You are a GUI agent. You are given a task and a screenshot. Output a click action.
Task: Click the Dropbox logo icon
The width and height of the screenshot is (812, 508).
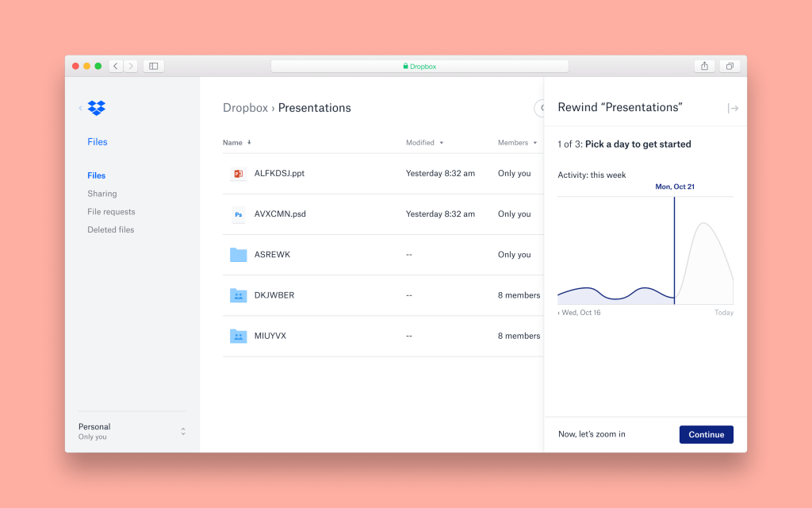[x=96, y=108]
